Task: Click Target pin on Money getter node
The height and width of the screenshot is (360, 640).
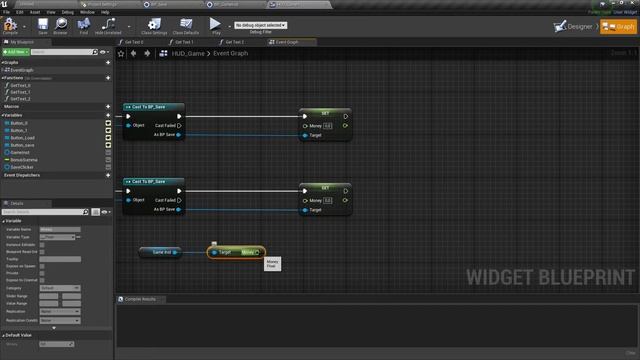Action: tap(214, 253)
